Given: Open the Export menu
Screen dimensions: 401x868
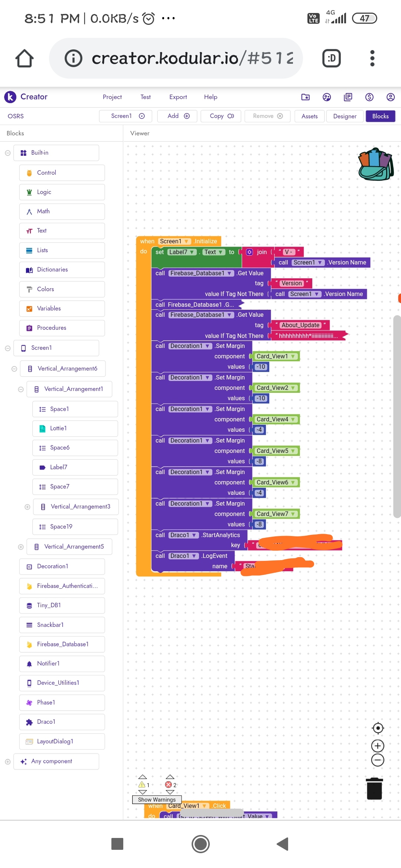Looking at the screenshot, I should click(x=178, y=97).
